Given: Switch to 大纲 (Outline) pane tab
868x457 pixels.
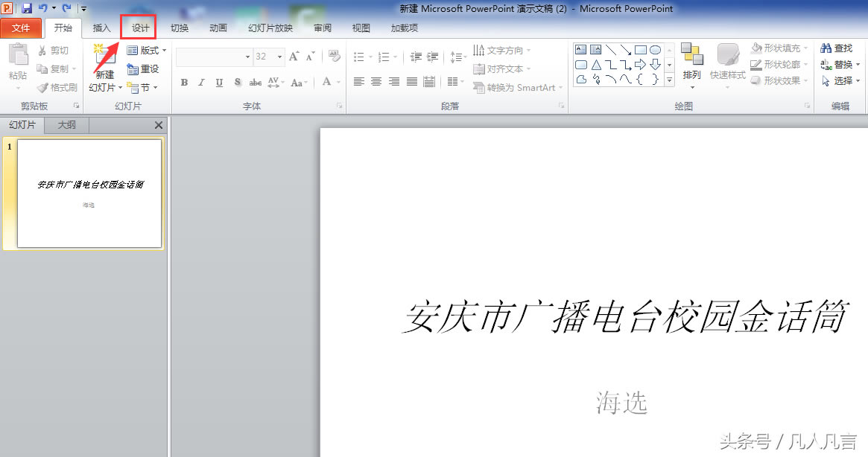Looking at the screenshot, I should pos(66,125).
